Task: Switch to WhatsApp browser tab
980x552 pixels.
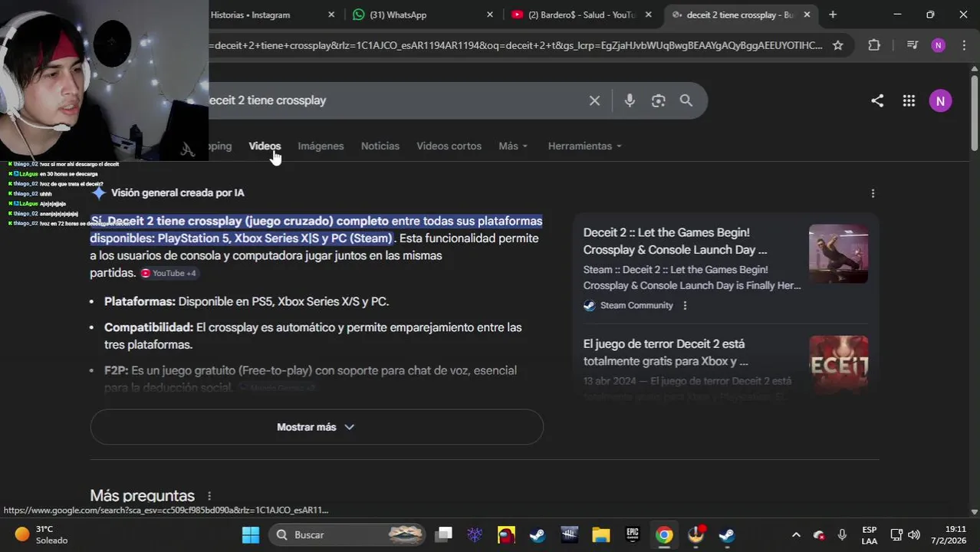Action: tap(399, 15)
